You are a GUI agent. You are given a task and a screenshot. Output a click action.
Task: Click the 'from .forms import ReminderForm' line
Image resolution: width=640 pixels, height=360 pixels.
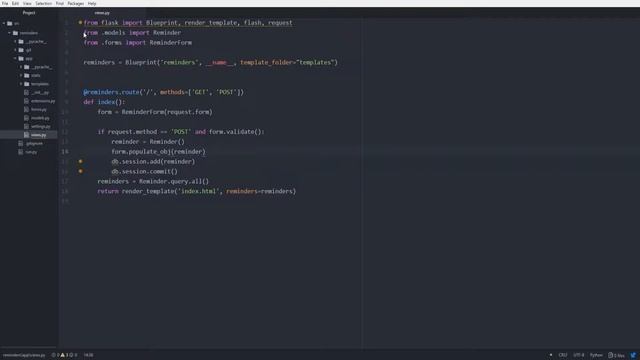click(x=138, y=42)
